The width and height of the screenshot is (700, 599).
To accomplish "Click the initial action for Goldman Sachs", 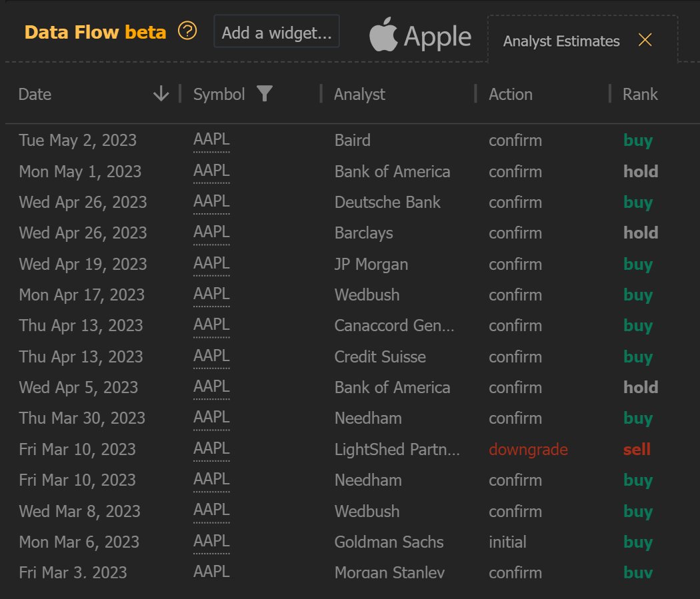I will click(x=507, y=542).
